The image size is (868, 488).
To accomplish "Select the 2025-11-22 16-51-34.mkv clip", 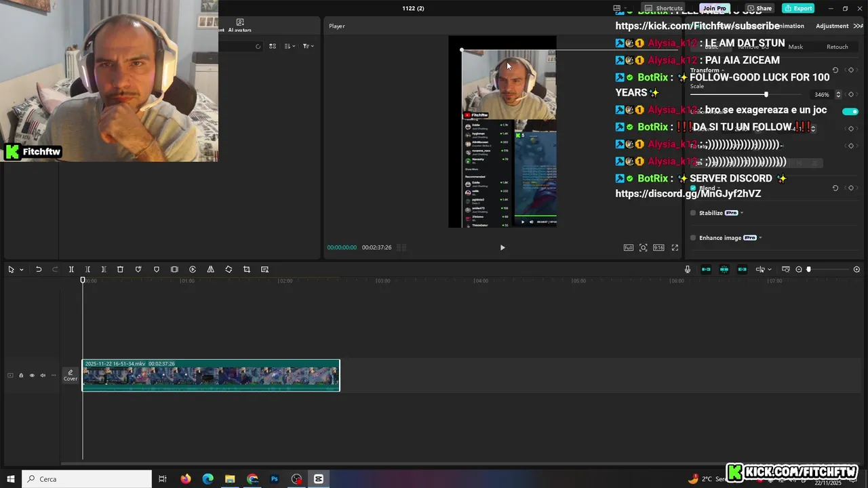I will (x=211, y=375).
